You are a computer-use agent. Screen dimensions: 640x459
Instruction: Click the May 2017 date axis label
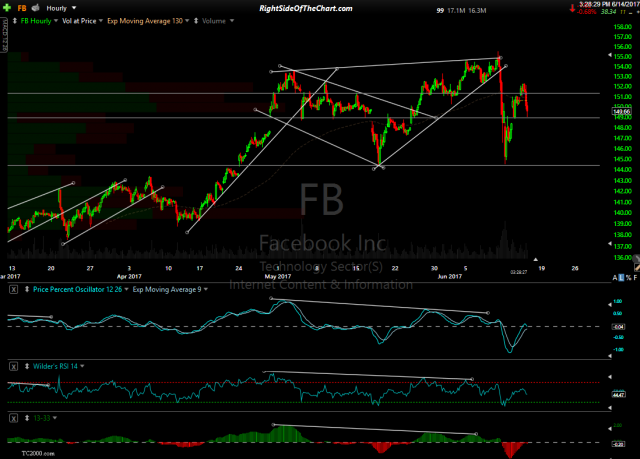278,277
